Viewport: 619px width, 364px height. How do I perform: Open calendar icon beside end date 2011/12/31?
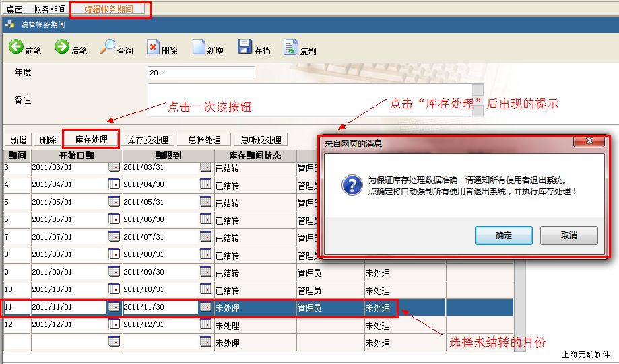click(x=205, y=324)
